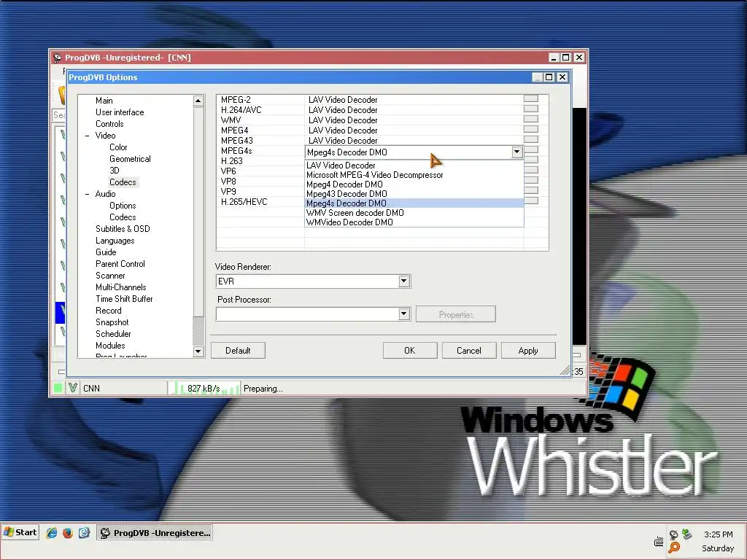Open the on-screen keyboard tray icon
Viewport: 747px width, 560px height.
point(659,541)
